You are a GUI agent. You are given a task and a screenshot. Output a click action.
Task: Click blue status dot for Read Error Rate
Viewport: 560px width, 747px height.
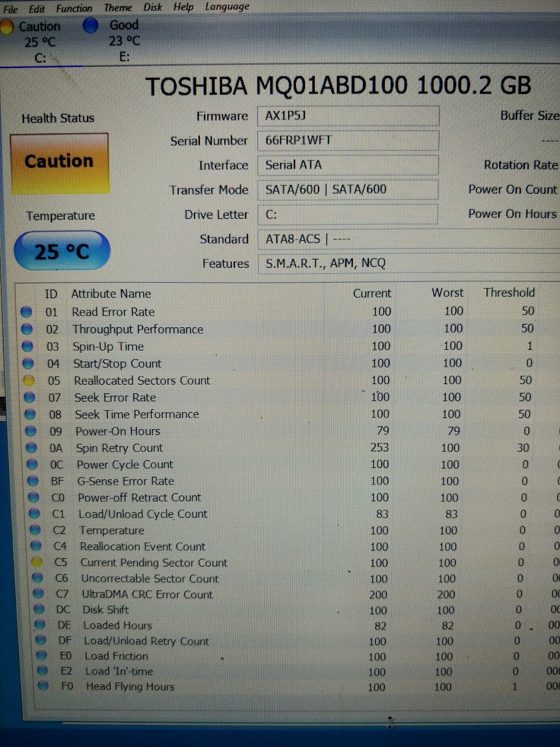26,312
